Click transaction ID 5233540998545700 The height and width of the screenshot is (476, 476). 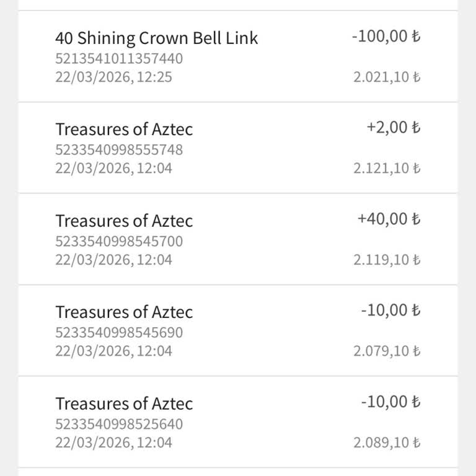click(119, 241)
